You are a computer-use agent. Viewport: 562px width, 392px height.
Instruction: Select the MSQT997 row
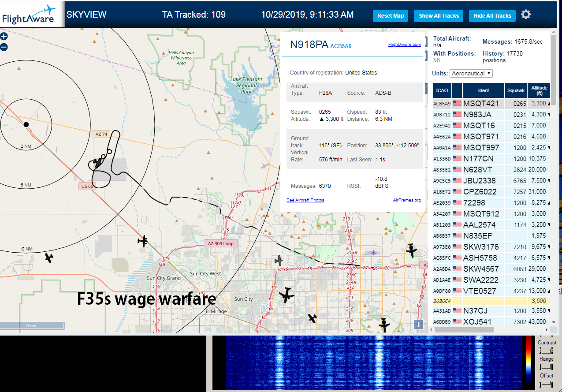[x=491, y=148]
